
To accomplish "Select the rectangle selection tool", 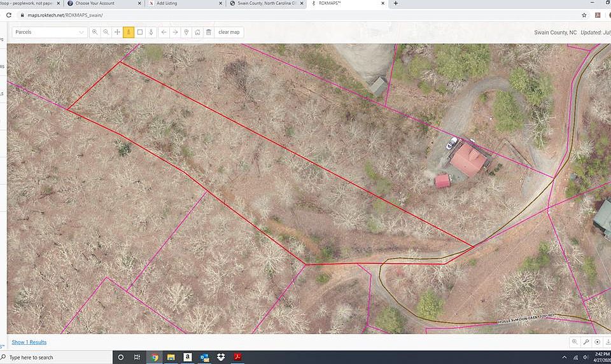I will coord(140,32).
